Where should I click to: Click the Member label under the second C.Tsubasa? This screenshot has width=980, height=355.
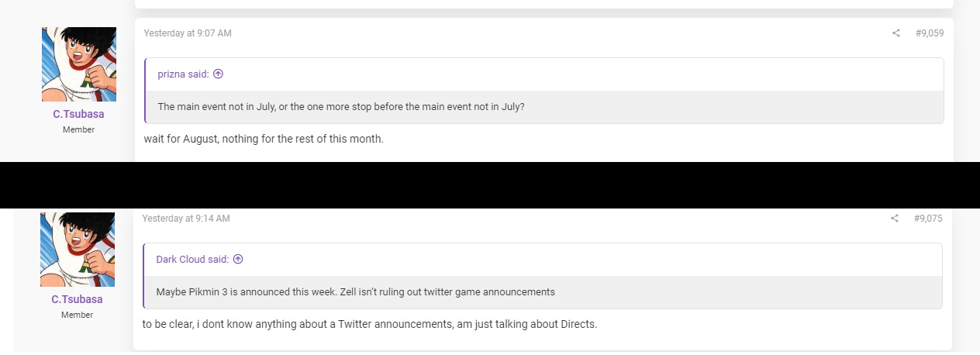click(77, 315)
